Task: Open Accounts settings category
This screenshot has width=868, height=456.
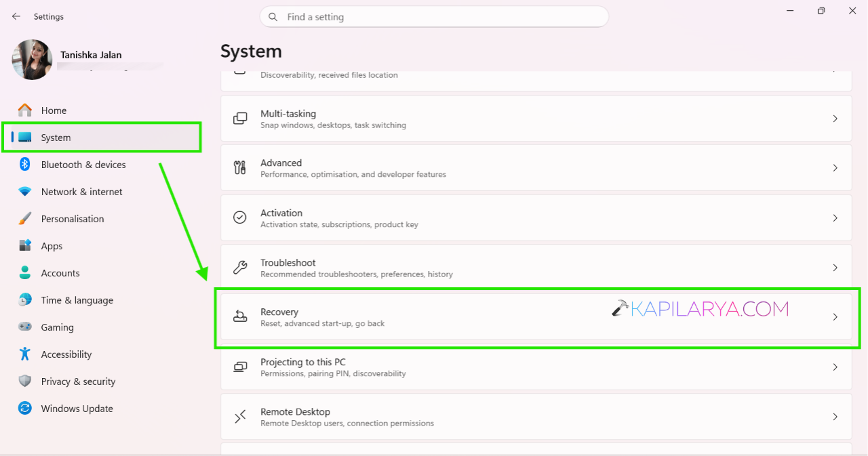Action: click(60, 273)
